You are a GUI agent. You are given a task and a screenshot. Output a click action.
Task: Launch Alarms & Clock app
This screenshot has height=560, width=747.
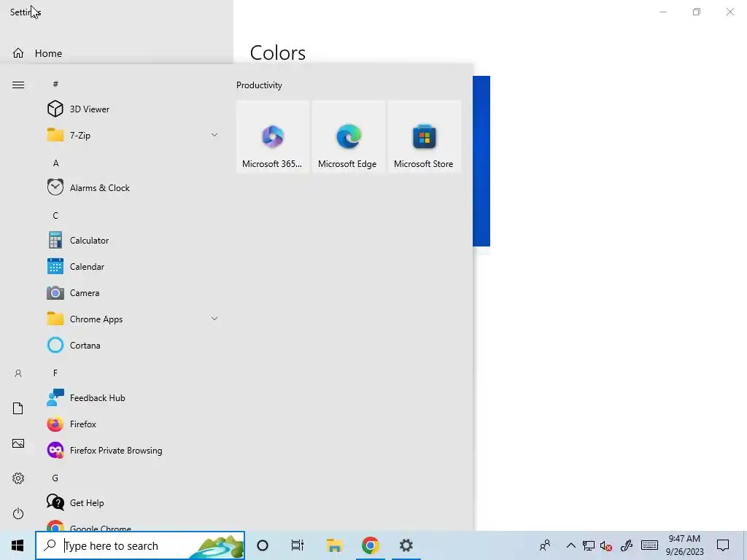pyautogui.click(x=133, y=187)
